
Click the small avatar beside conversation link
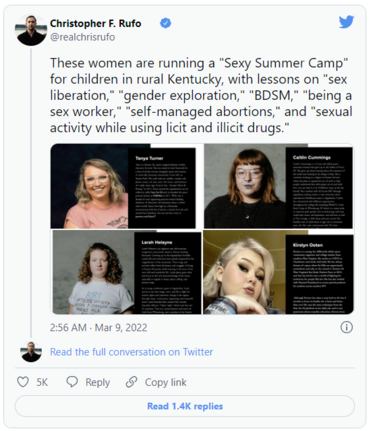[x=31, y=352]
